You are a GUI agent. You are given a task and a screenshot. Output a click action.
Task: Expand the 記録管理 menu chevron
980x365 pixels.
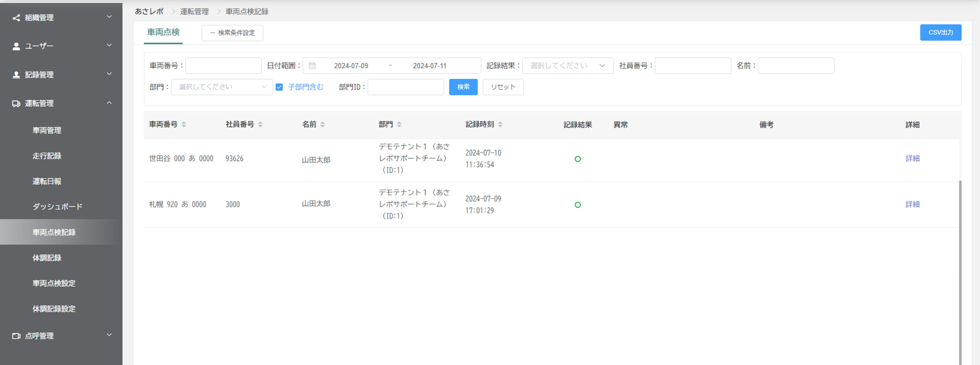[x=109, y=74]
